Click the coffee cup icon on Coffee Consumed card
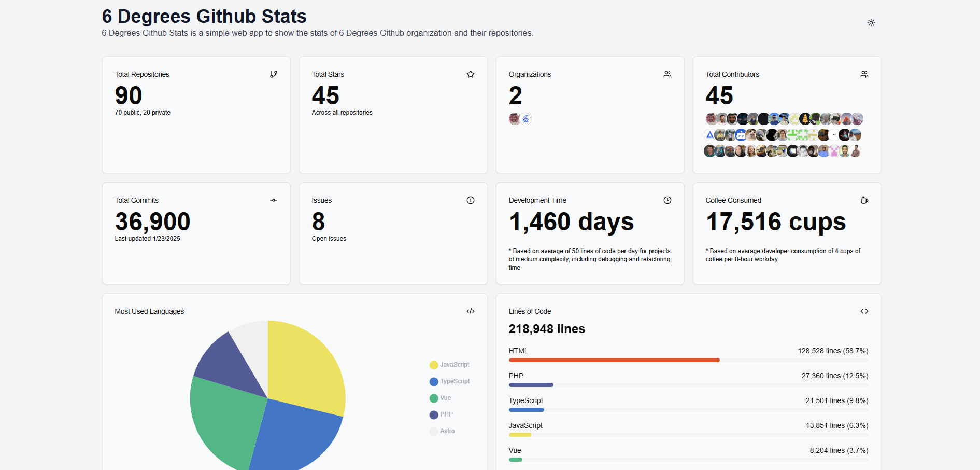This screenshot has width=980, height=470. coord(864,200)
